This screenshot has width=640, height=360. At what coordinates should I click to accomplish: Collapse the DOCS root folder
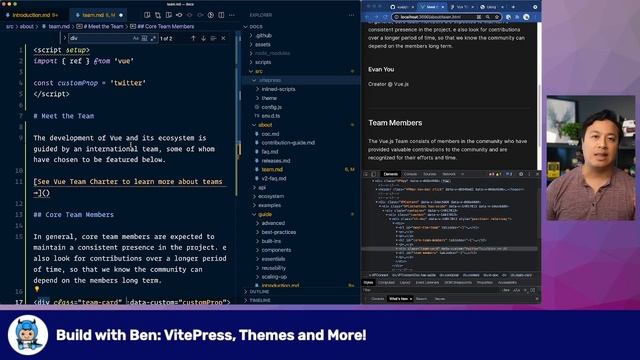coord(256,27)
